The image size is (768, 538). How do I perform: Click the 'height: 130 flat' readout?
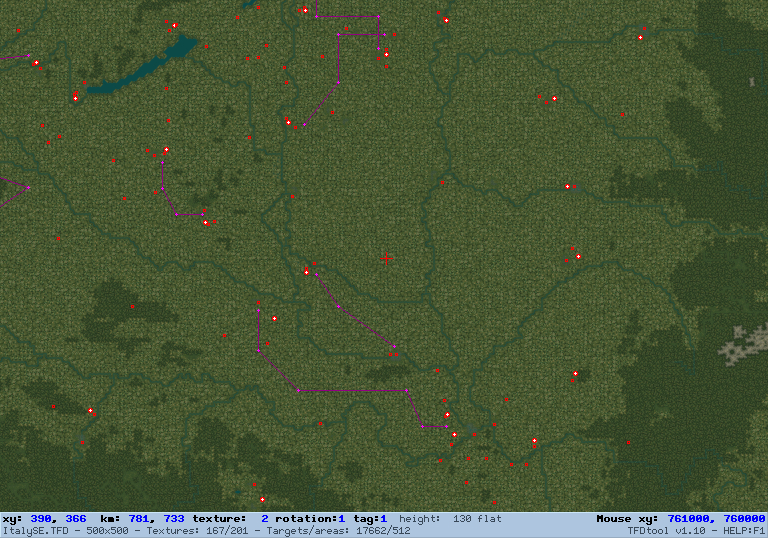coord(450,518)
